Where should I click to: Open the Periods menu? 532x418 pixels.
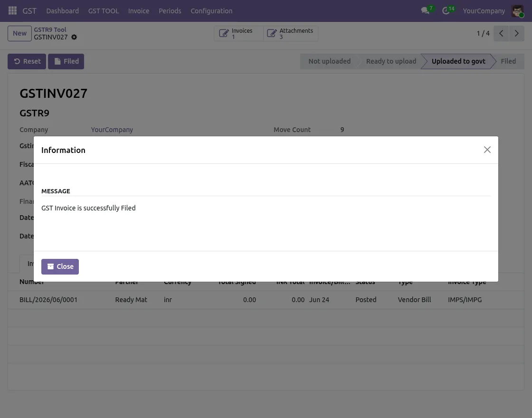tap(170, 11)
